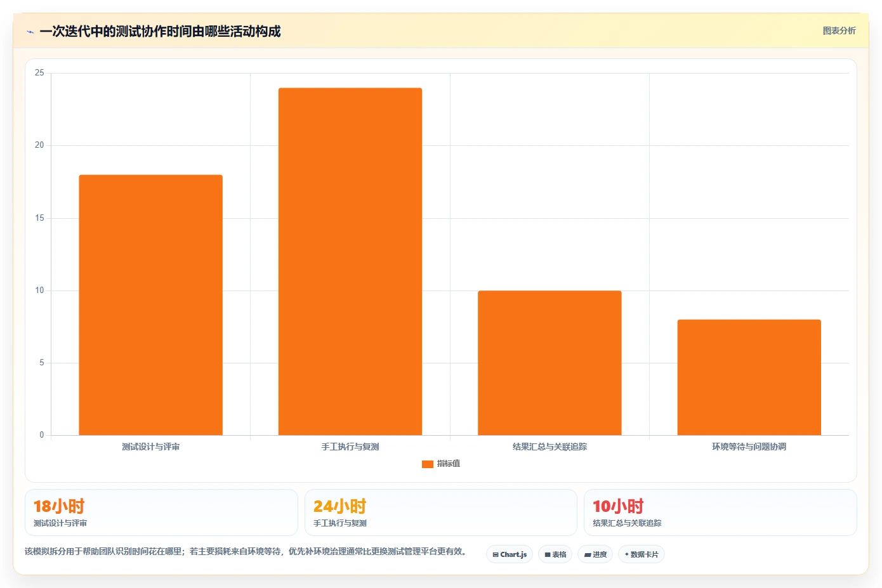Click the square icon in 表格 tag
This screenshot has width=882, height=588.
(548, 554)
